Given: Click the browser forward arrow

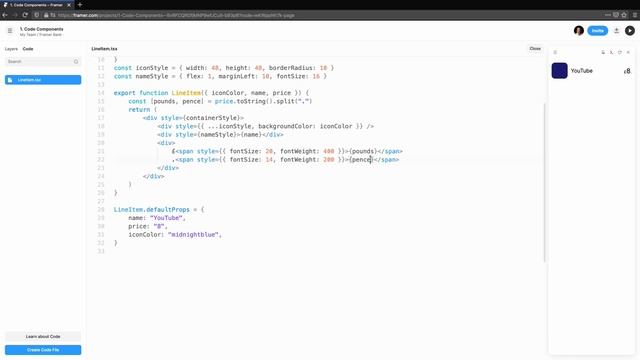Looking at the screenshot, I should [x=15, y=15].
